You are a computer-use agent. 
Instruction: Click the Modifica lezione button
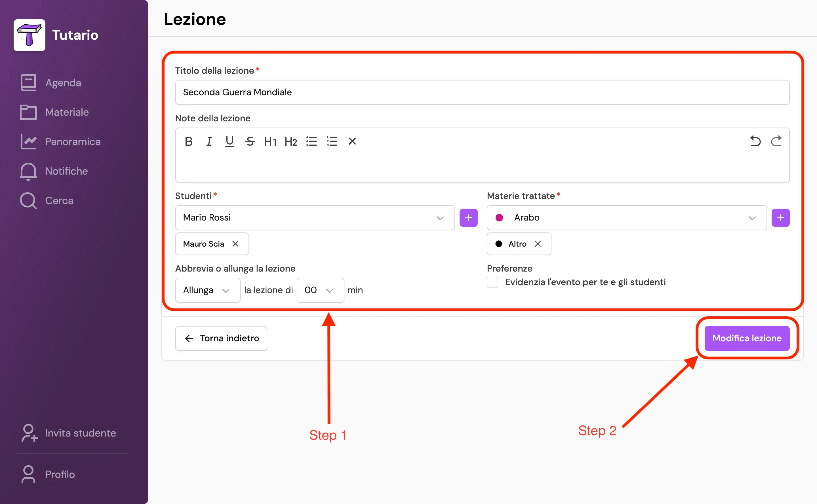click(x=747, y=338)
